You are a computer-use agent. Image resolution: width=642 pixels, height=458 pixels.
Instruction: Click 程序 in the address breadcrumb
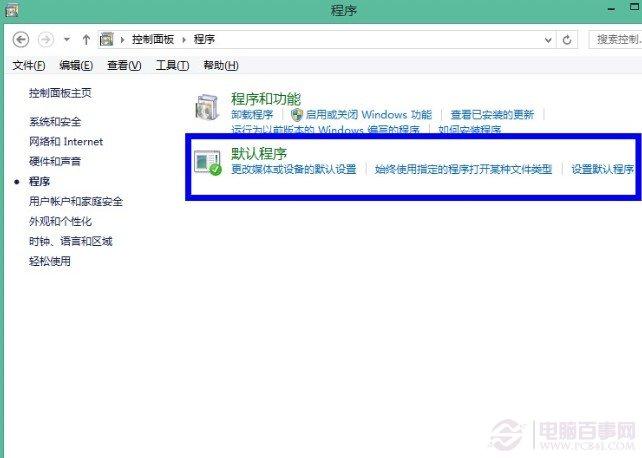(204, 39)
